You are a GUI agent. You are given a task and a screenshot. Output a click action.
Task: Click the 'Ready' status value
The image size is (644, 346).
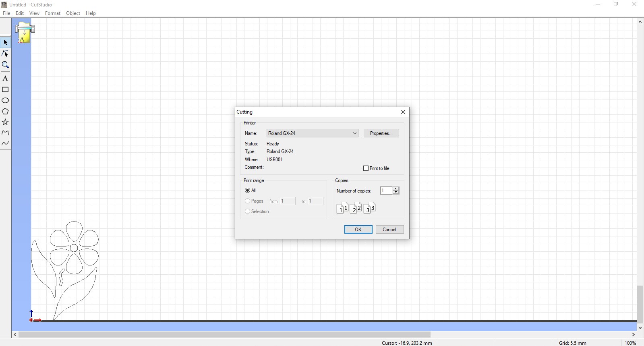coord(273,144)
